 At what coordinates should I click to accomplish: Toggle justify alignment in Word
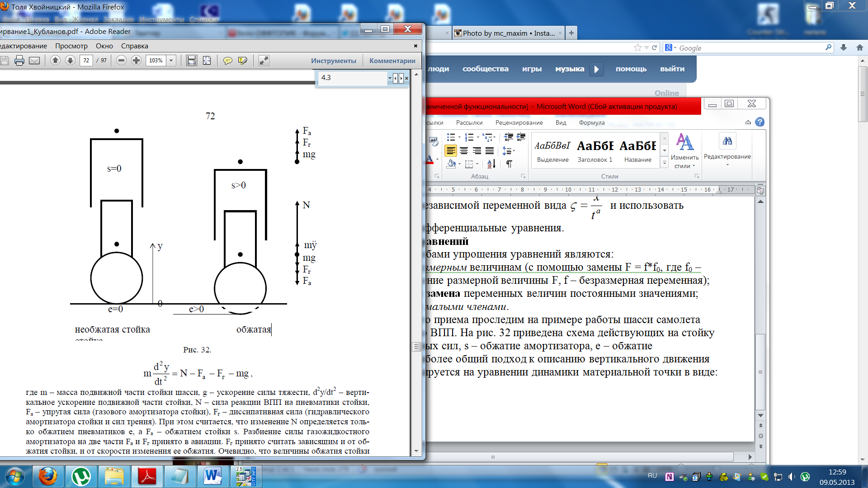click(x=490, y=151)
